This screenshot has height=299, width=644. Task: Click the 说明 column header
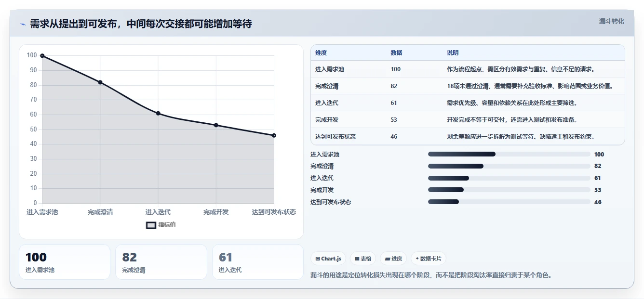point(453,53)
